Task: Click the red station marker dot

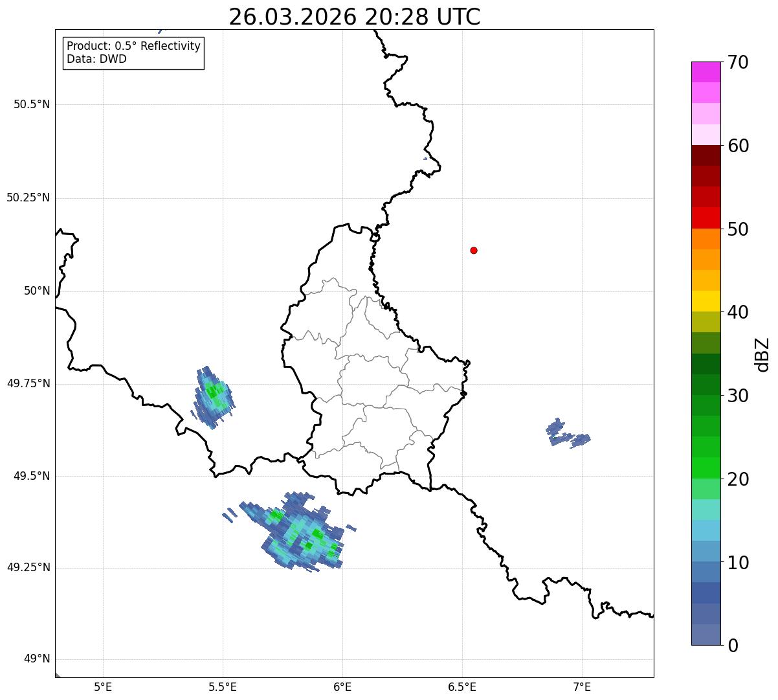Action: [474, 250]
